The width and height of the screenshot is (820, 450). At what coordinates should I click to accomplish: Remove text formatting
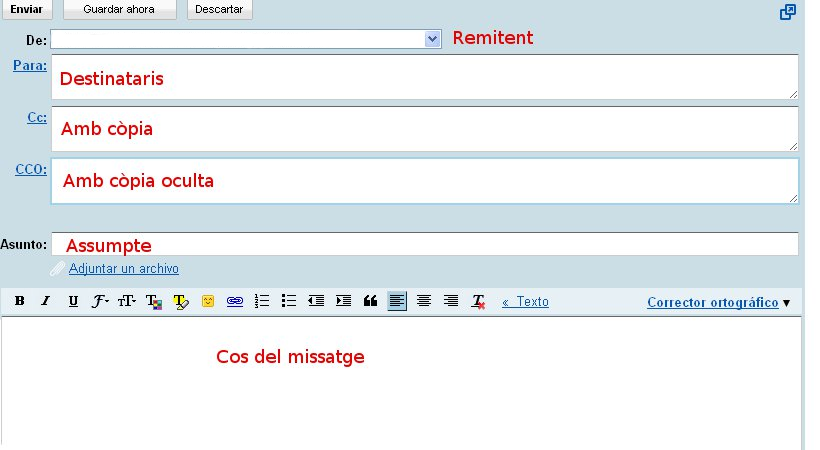(478, 301)
